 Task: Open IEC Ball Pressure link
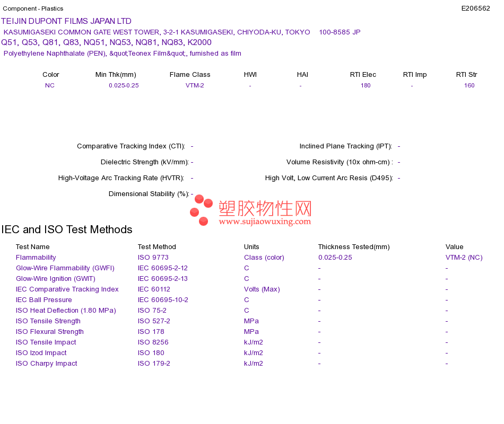[x=44, y=299]
